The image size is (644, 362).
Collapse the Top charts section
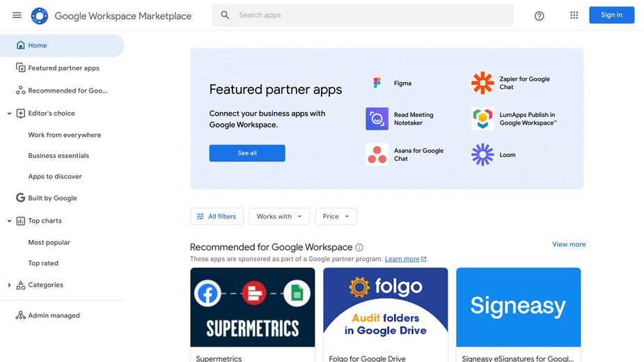coord(9,221)
